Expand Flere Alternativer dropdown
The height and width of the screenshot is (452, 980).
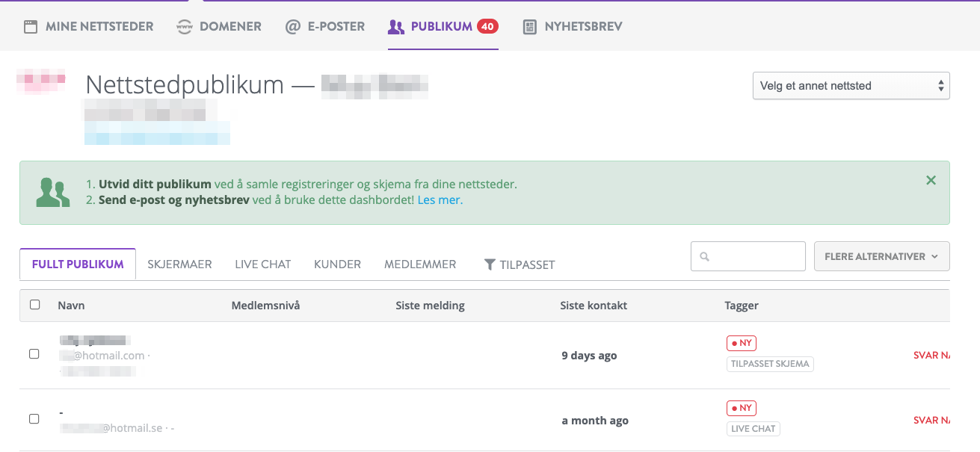coord(881,256)
